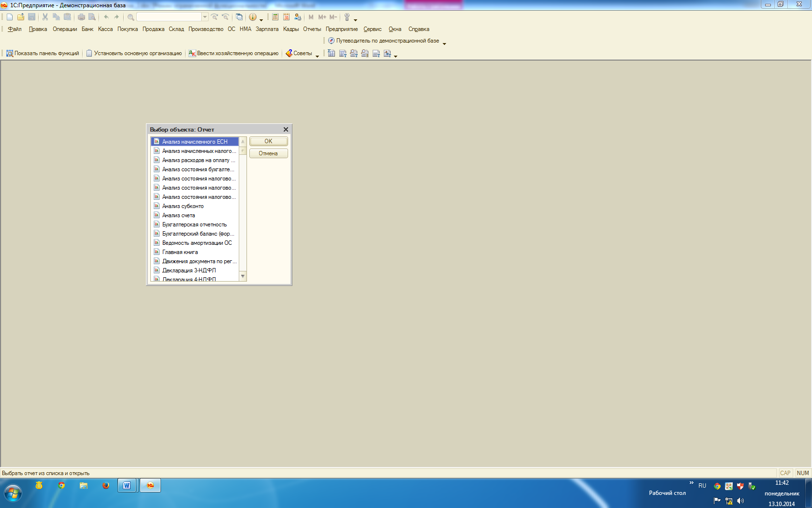Click the taskbar clock showing 11:42
This screenshot has height=508, width=812.
pyautogui.click(x=782, y=483)
